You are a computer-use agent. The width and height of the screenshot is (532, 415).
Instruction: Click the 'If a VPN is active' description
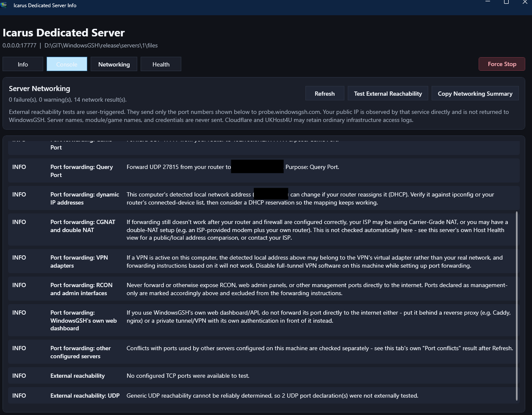click(315, 261)
